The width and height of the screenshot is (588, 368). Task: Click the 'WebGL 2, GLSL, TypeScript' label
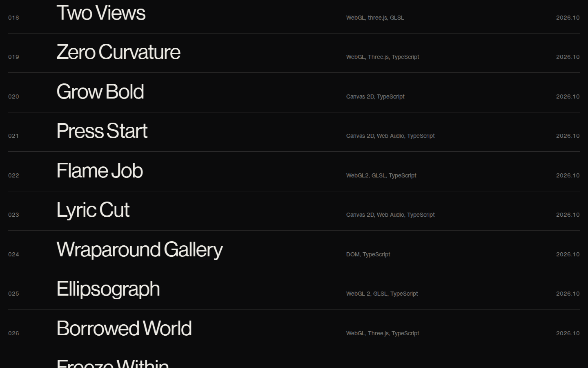[382, 294]
